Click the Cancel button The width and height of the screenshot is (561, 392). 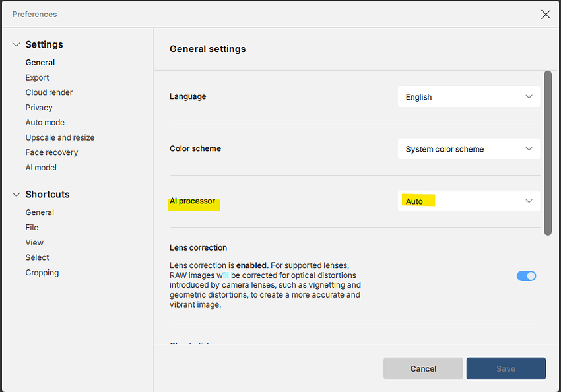click(423, 368)
